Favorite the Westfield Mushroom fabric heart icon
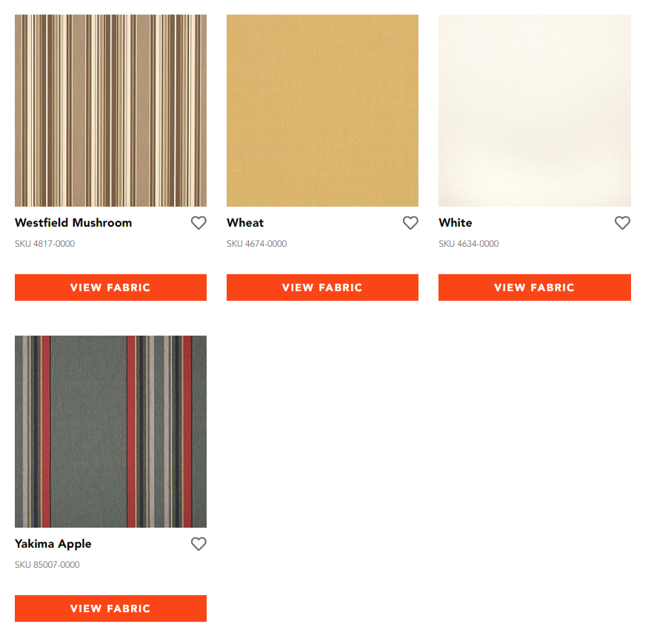Viewport: 654px width, 644px height. click(x=198, y=223)
